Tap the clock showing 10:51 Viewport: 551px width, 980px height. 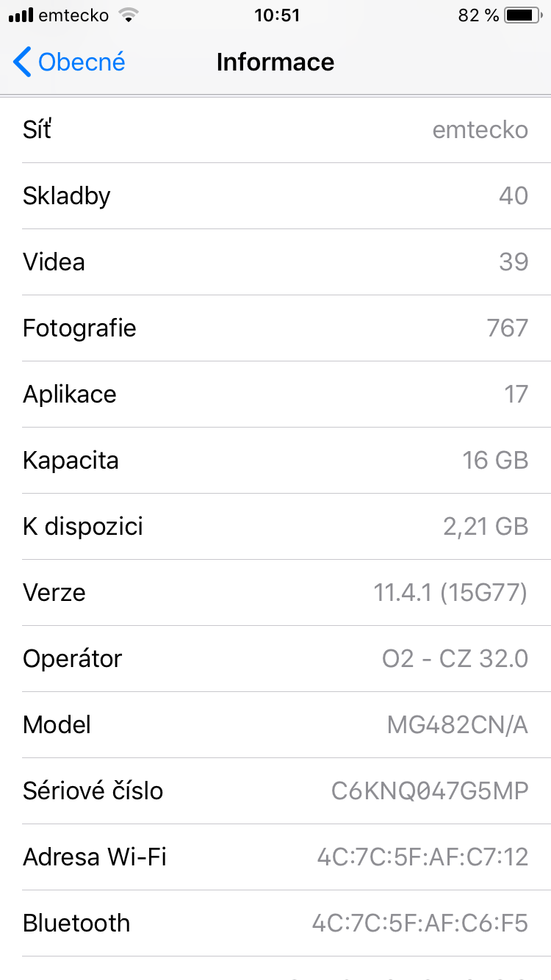pos(277,15)
